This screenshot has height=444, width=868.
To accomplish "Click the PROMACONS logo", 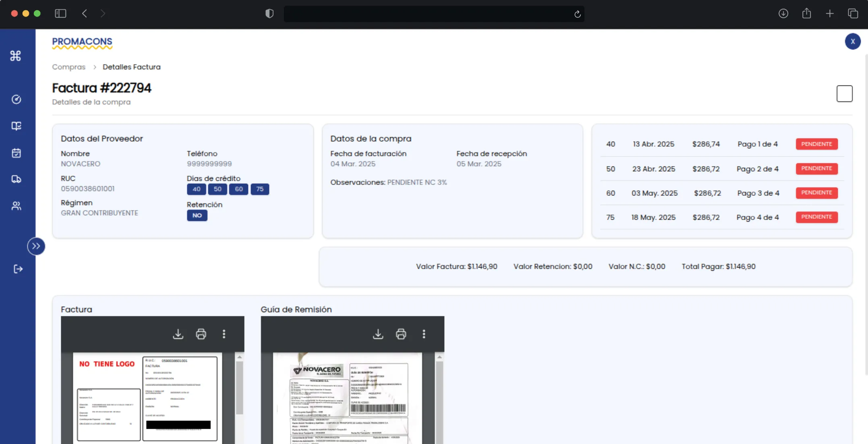I will coord(82,42).
